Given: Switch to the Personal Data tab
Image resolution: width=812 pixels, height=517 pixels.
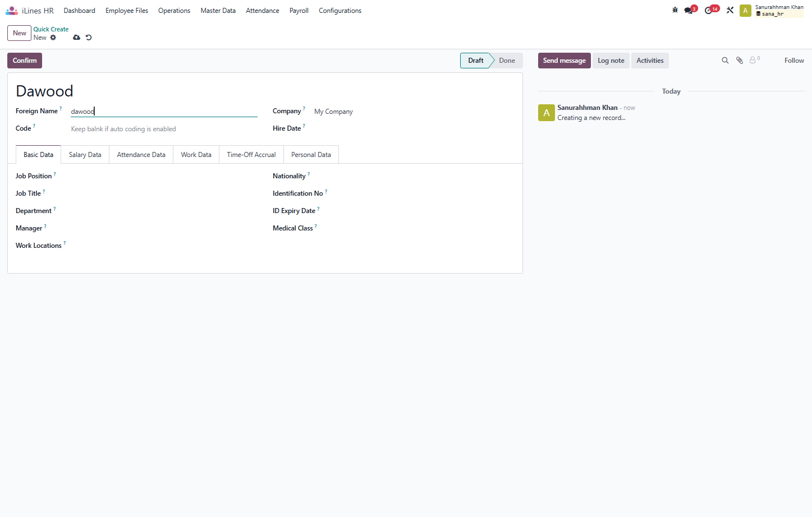Looking at the screenshot, I should coord(311,155).
